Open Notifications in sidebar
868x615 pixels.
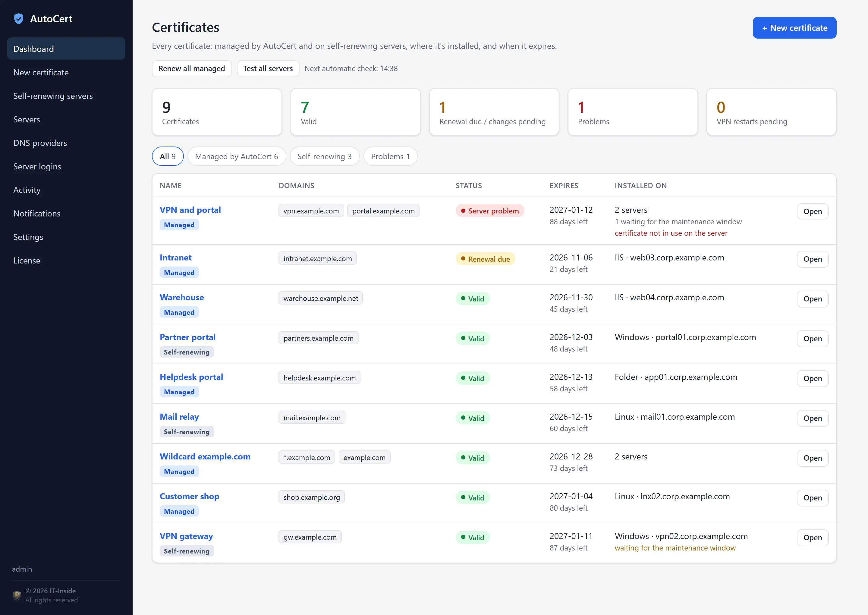pyautogui.click(x=66, y=213)
